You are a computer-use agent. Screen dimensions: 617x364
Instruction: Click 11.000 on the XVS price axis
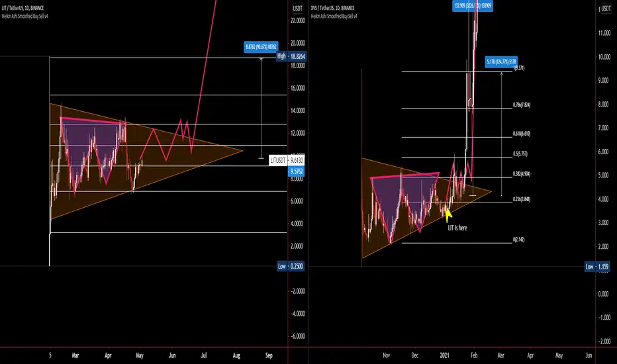(x=604, y=33)
